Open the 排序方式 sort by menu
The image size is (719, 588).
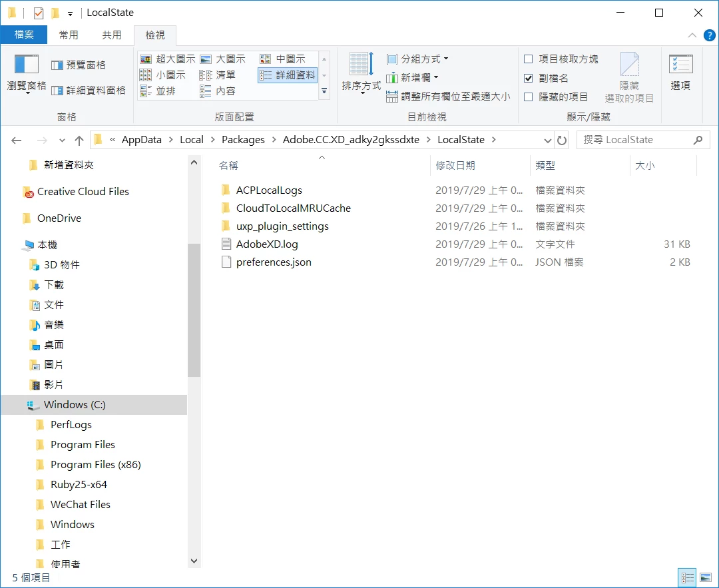click(x=361, y=73)
